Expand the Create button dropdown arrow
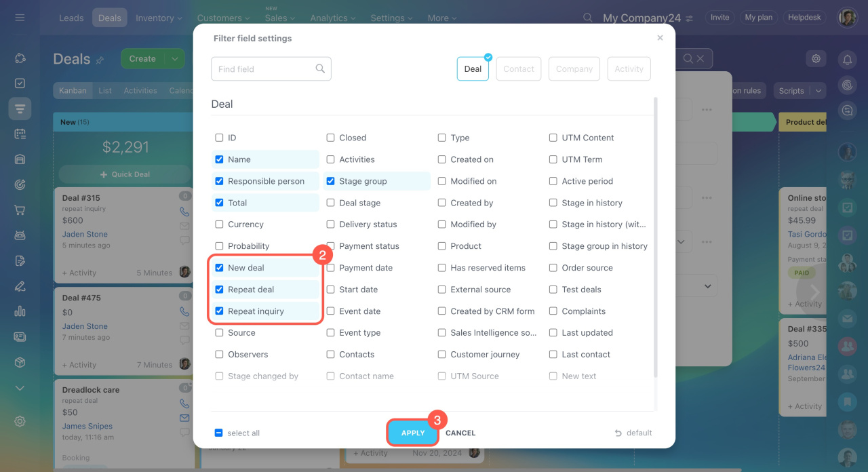Viewport: 868px width, 472px height. click(x=174, y=59)
